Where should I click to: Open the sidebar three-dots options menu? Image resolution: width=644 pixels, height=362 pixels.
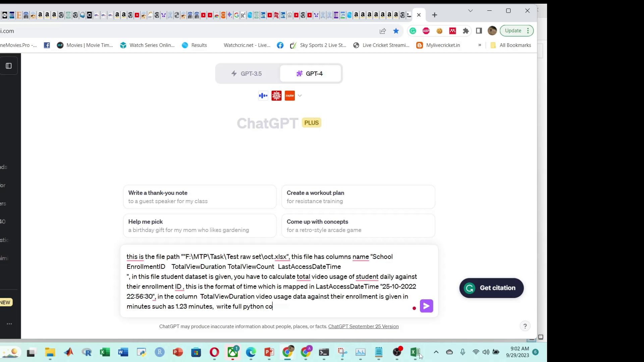(x=9, y=324)
